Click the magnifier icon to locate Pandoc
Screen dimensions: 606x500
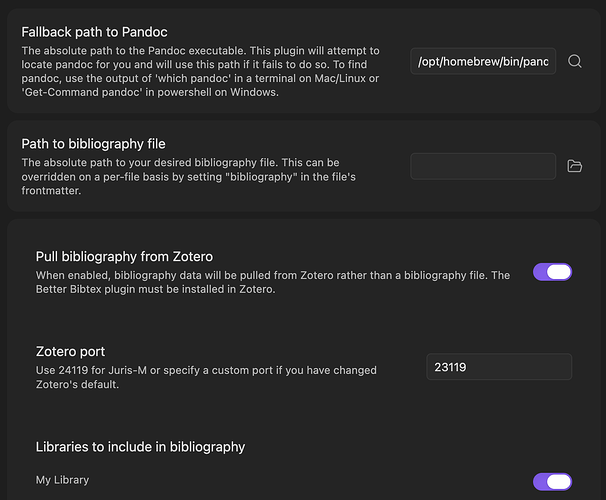point(575,61)
